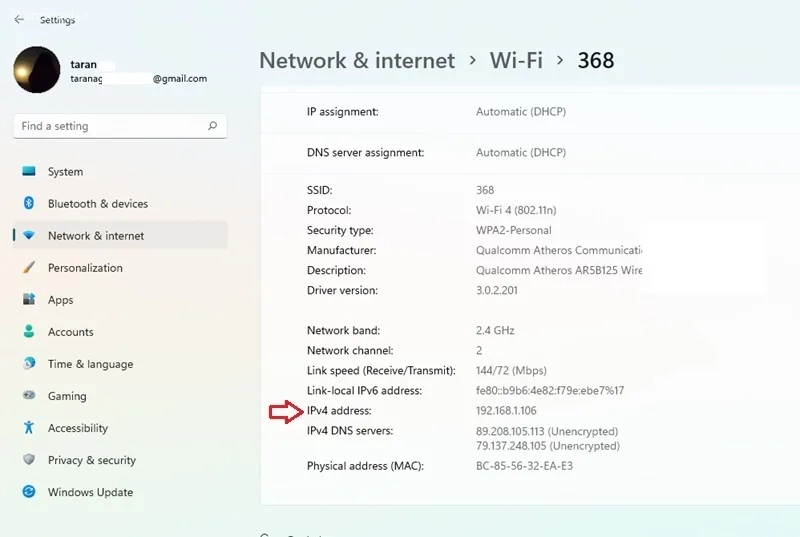Click Privacy & security shield icon
The height and width of the screenshot is (537, 800).
pos(29,459)
